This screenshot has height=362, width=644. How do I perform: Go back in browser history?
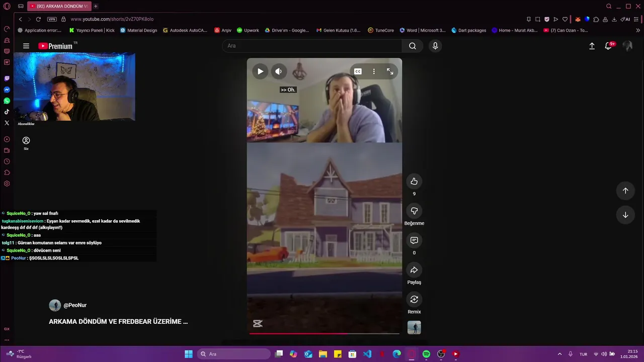pos(20,19)
